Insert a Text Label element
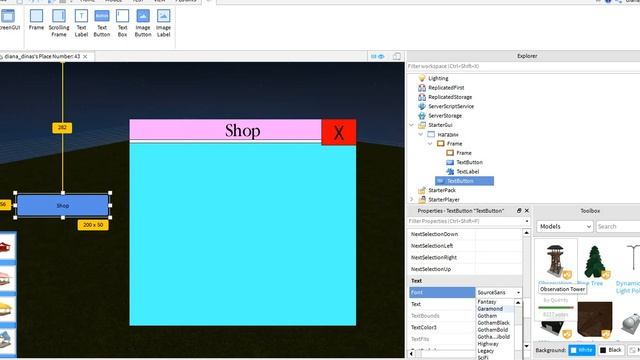The height and width of the screenshot is (360, 640). [x=81, y=23]
